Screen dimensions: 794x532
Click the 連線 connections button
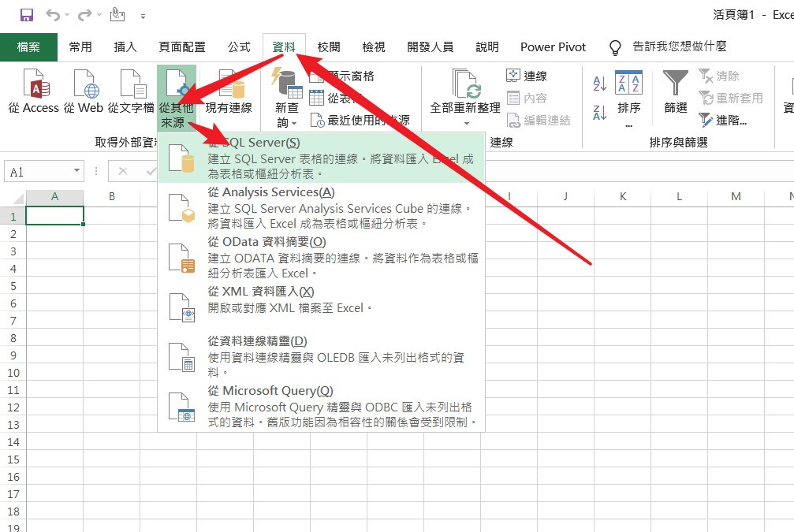click(x=527, y=76)
